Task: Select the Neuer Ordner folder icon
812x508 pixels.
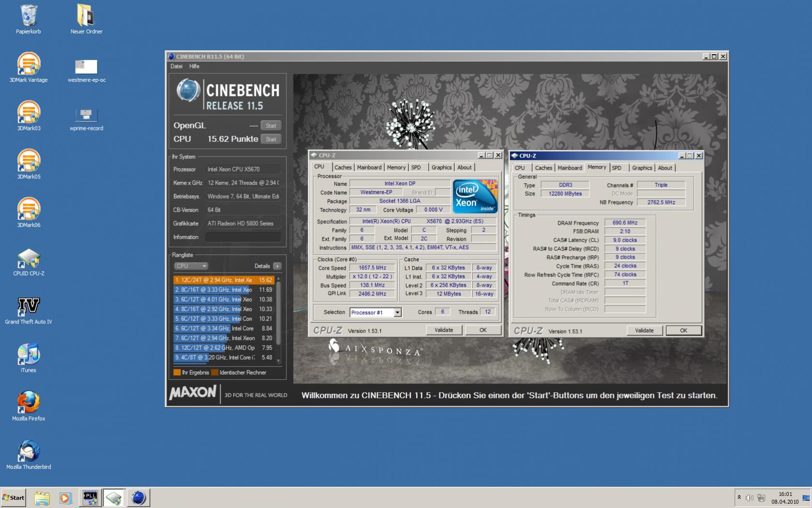Action: pyautogui.click(x=86, y=19)
